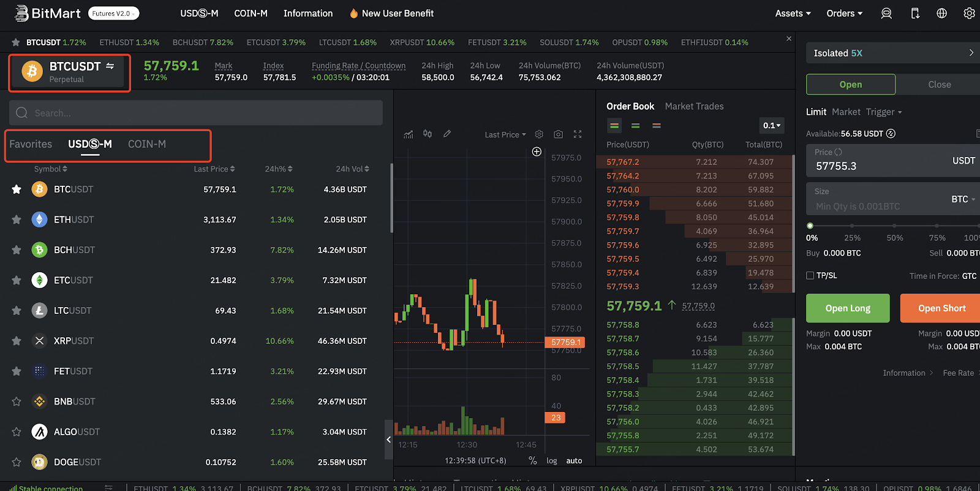Open the language globe icon
Viewport: 980px width, 491px height.
[942, 13]
